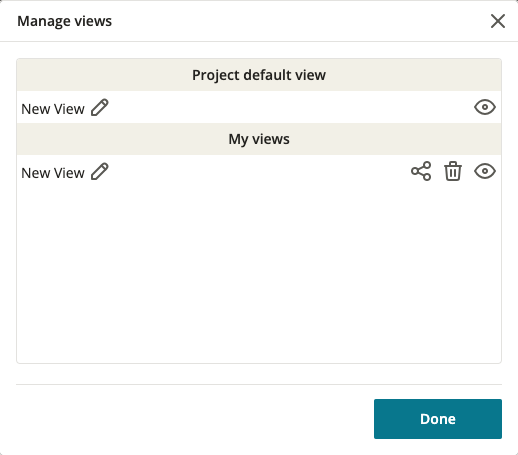Show the default New View using its eye icon
The image size is (518, 455).
485,107
